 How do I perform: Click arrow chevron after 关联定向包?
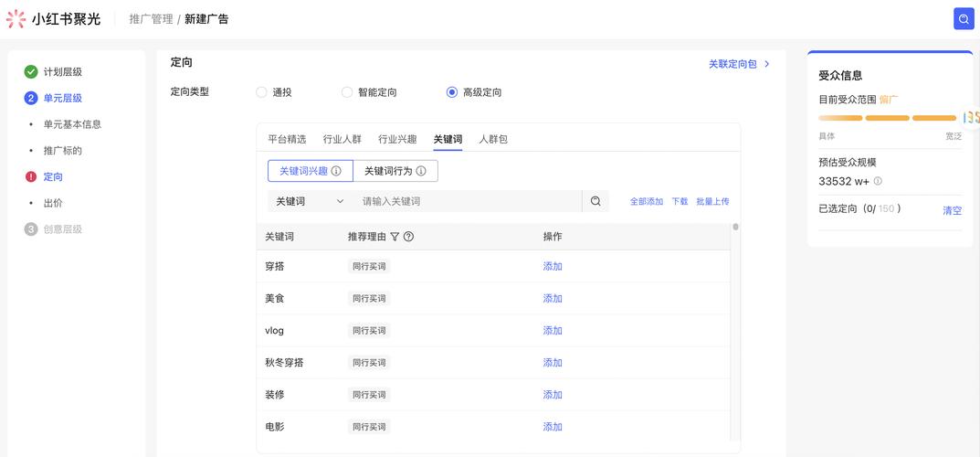coord(767,64)
